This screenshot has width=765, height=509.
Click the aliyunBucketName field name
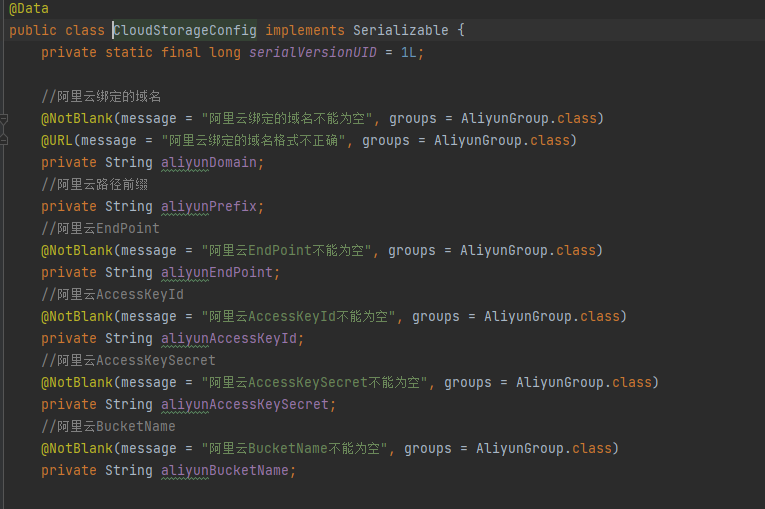pyautogui.click(x=225, y=470)
